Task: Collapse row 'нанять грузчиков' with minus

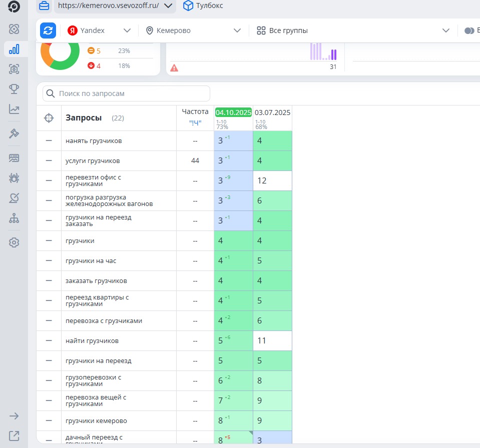Action: click(x=49, y=140)
